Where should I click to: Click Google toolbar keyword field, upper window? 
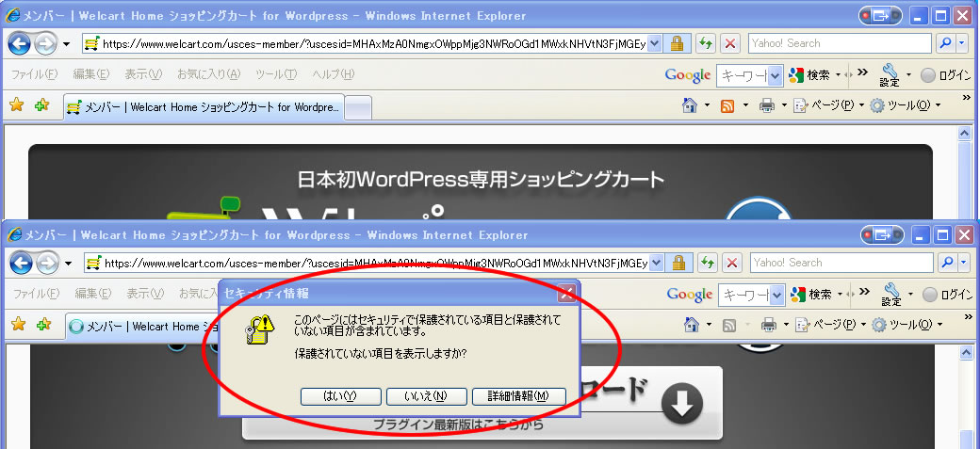click(x=743, y=75)
